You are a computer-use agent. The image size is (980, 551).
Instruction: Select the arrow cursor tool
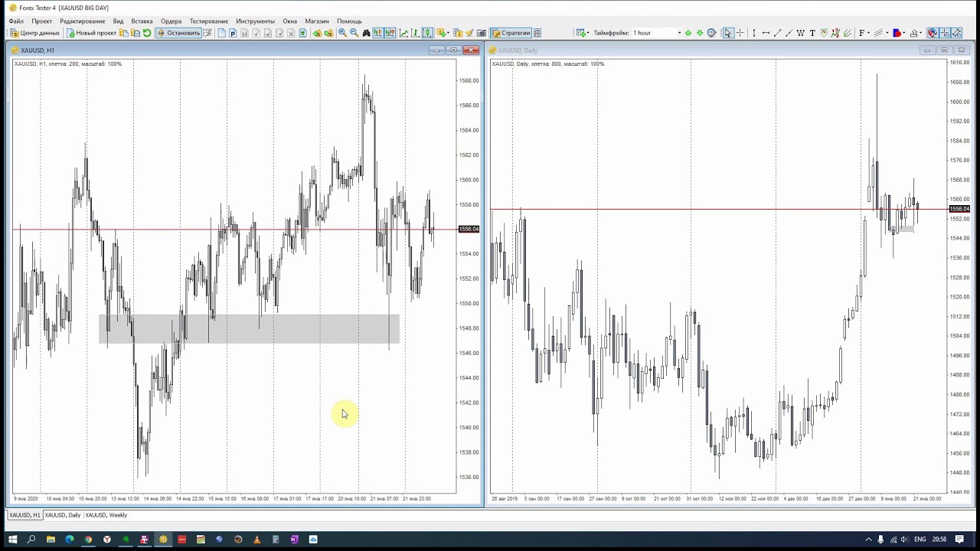point(728,33)
